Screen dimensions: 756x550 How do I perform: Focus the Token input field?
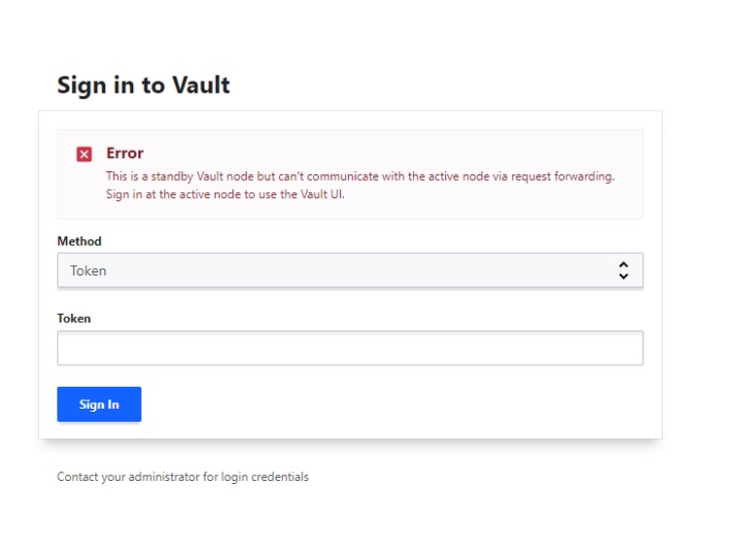tap(350, 348)
